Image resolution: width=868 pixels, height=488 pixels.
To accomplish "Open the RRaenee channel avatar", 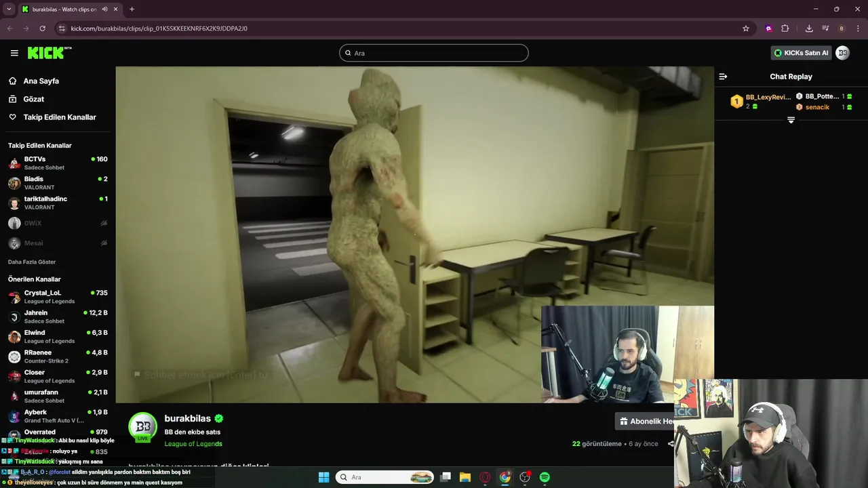I will click(x=14, y=357).
